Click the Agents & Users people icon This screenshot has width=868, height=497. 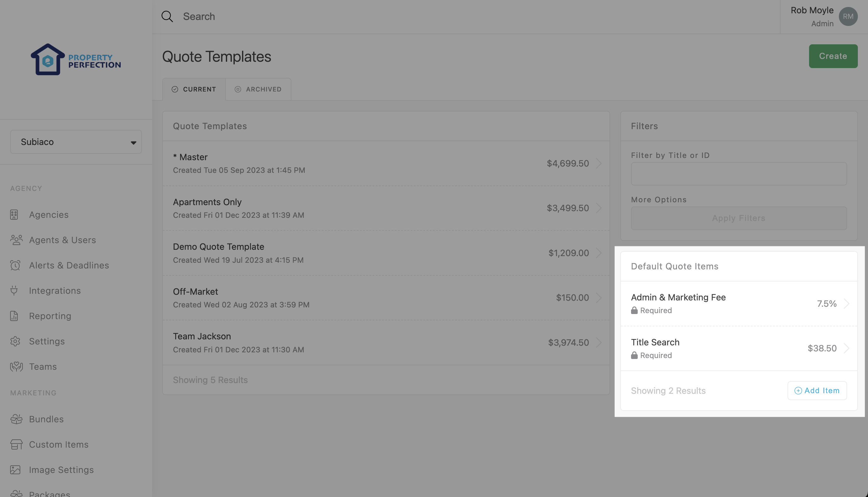pos(16,240)
